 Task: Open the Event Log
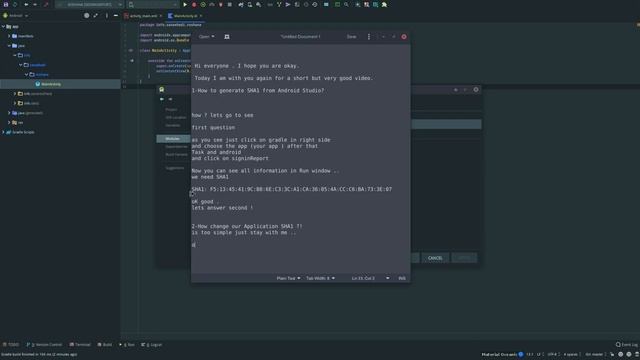pyautogui.click(x=627, y=345)
